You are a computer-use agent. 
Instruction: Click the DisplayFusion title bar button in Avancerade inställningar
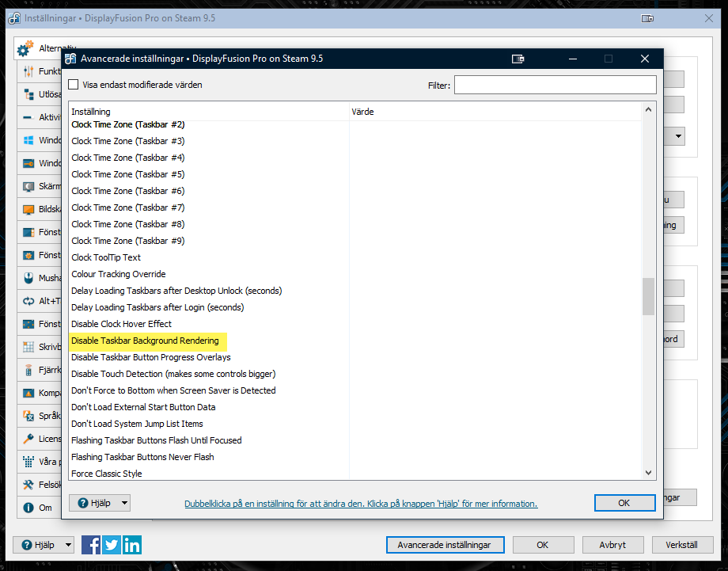[519, 59]
